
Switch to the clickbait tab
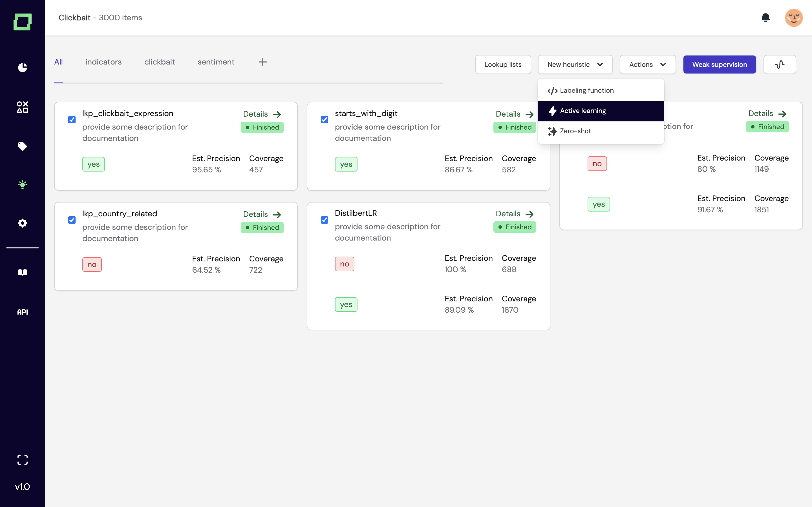pos(159,62)
